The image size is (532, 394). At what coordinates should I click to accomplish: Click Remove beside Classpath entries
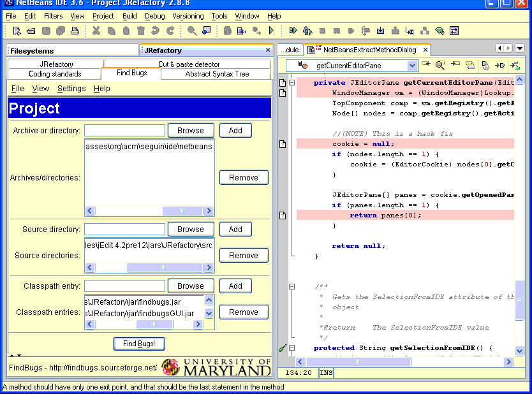244,312
